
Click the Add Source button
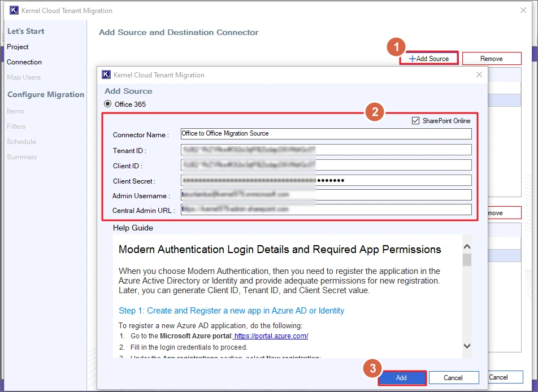pos(428,58)
